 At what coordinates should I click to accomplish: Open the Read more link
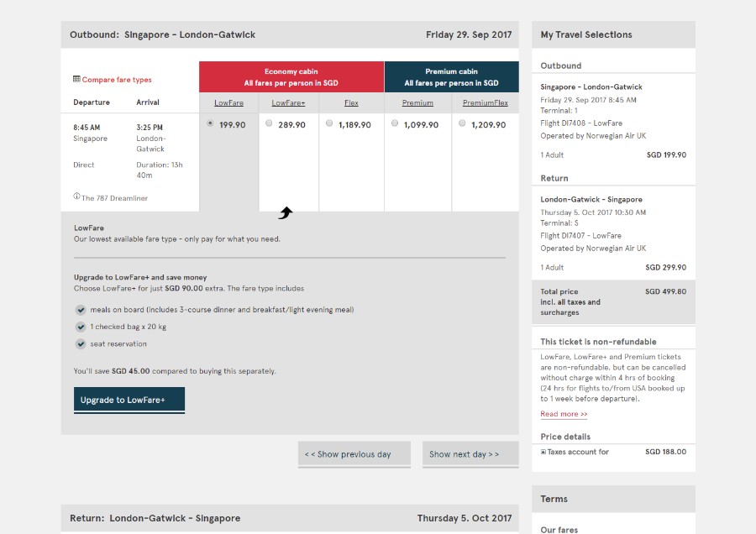[564, 414]
